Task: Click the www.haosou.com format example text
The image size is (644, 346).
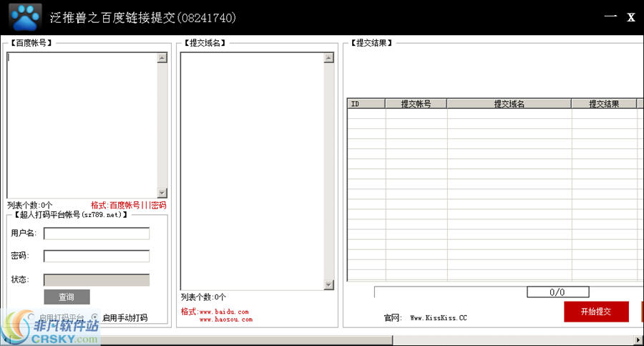Action: point(226,319)
